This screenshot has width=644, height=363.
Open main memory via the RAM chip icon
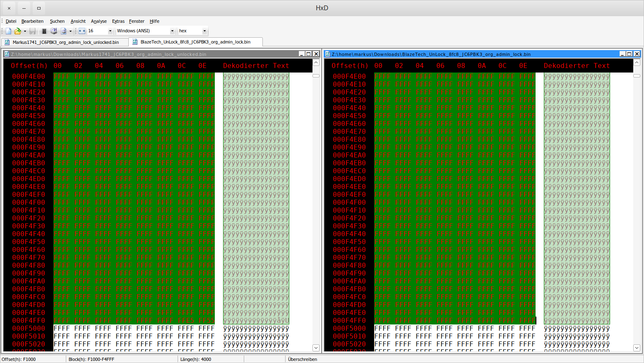pos(44,31)
